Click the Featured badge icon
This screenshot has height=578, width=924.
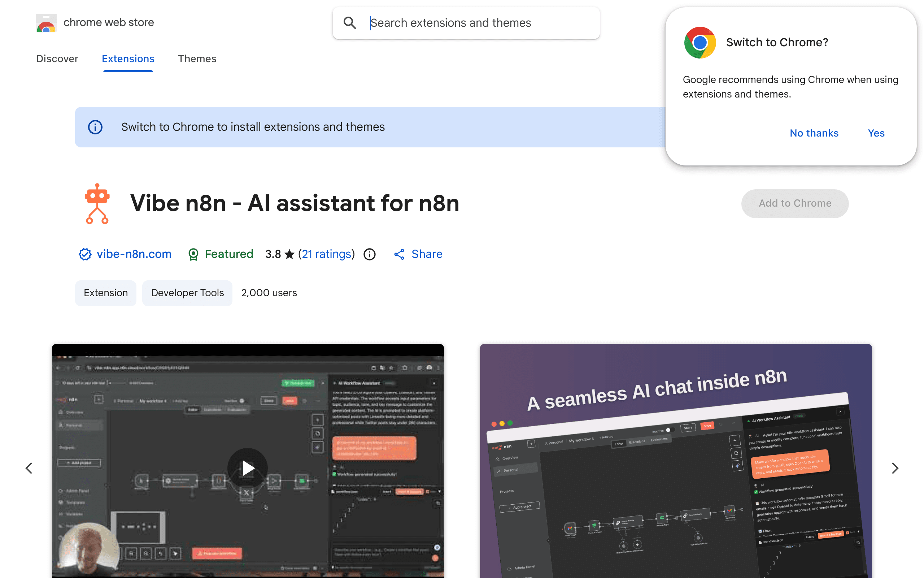(x=193, y=254)
